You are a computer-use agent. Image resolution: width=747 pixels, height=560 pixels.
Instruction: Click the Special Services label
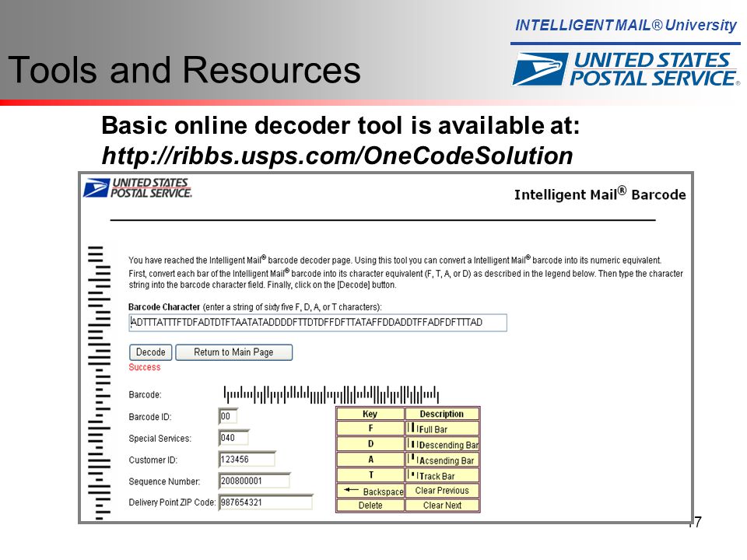click(160, 439)
